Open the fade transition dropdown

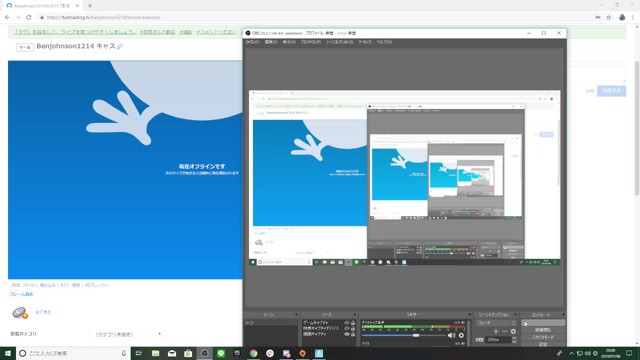tap(496, 323)
